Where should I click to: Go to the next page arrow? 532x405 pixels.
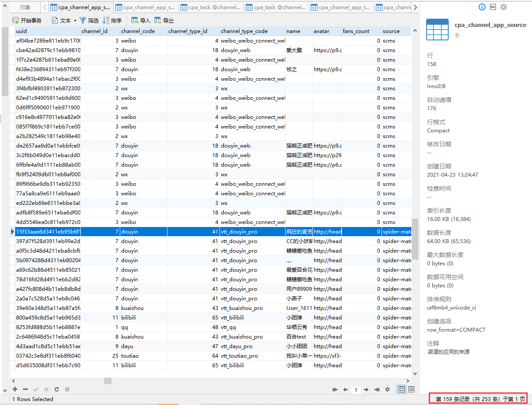point(366,390)
